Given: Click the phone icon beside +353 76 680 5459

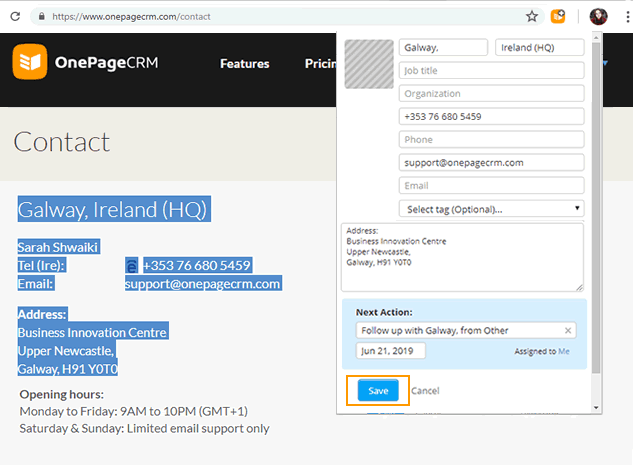Looking at the screenshot, I should point(132,266).
